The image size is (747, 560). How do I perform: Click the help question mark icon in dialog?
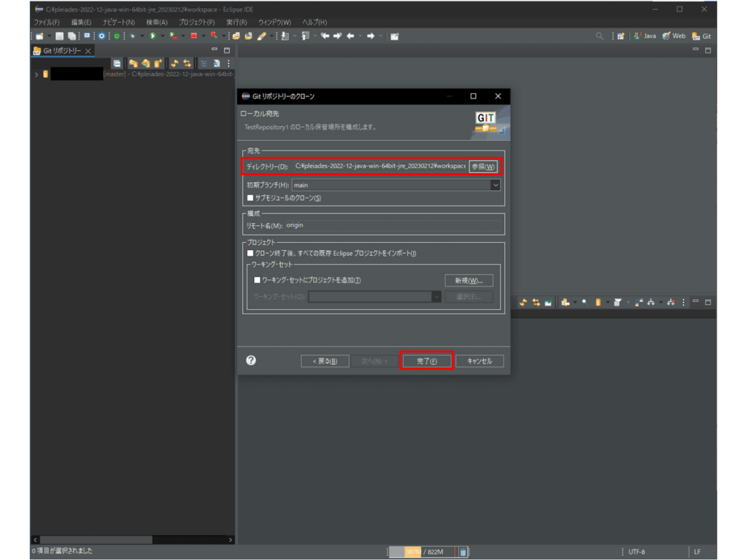(251, 360)
